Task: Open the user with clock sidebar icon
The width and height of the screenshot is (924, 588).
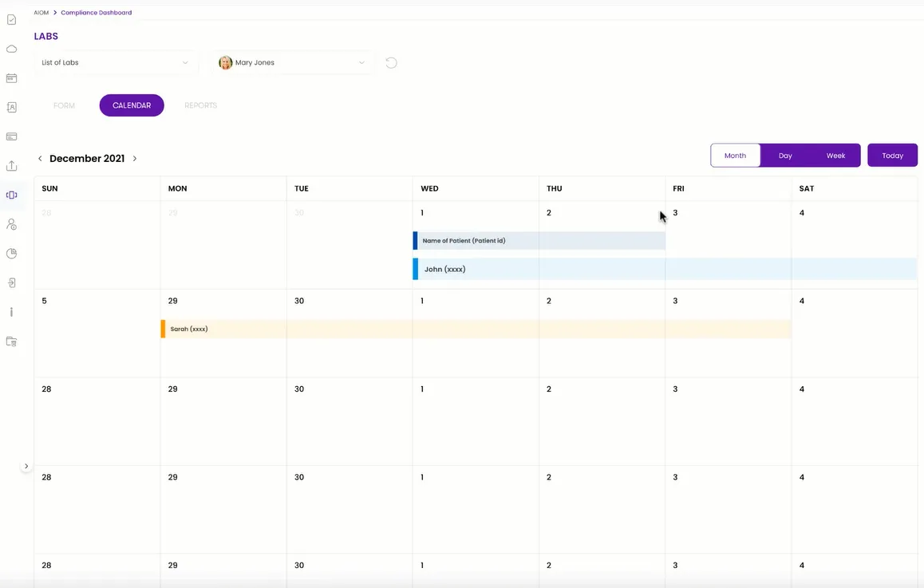Action: 11,224
